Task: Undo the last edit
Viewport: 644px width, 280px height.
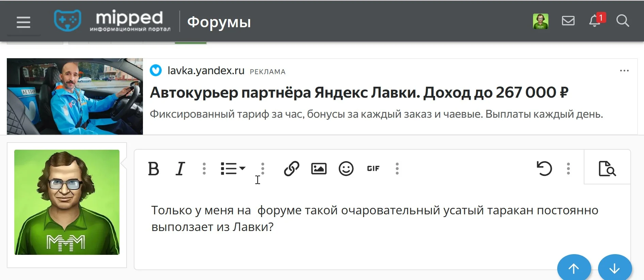Action: pos(544,168)
